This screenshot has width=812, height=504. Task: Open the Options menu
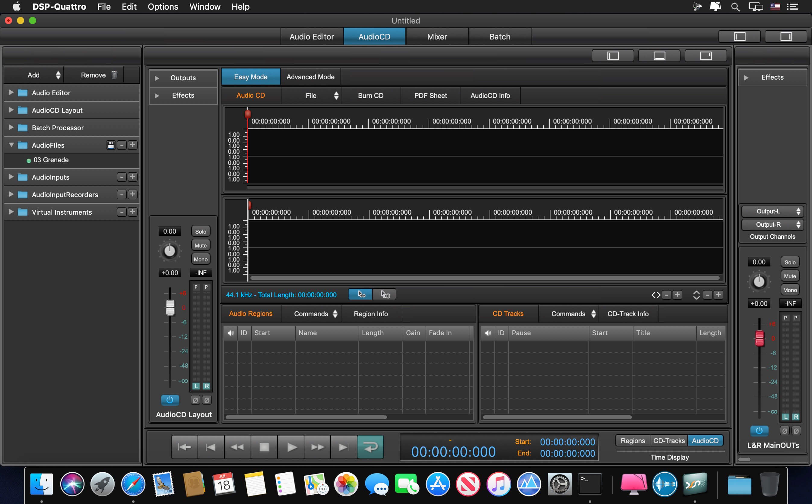pyautogui.click(x=163, y=7)
